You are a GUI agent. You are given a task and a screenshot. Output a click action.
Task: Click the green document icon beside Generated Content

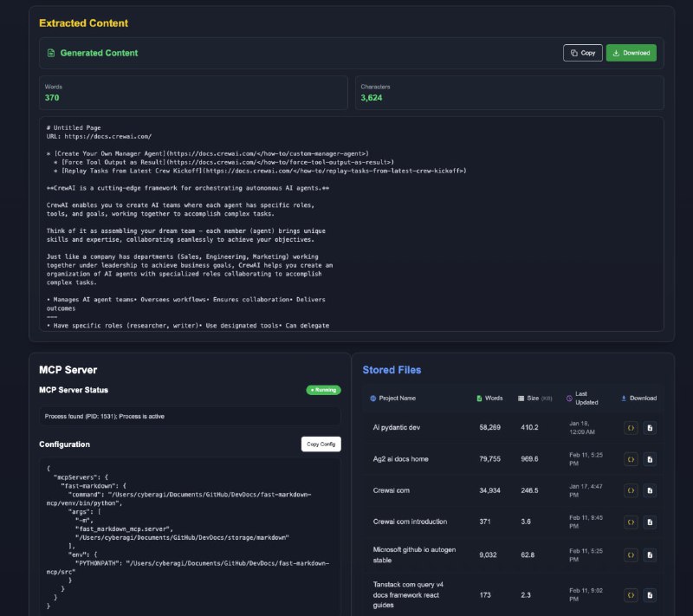49,53
